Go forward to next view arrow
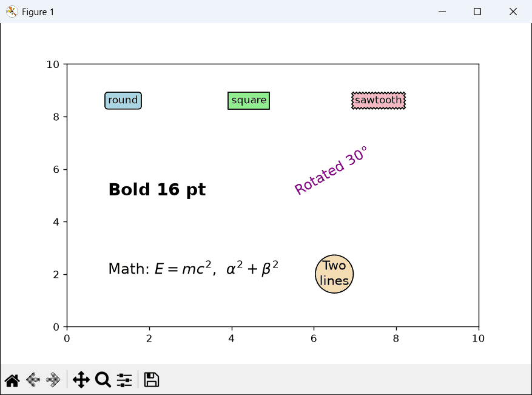The height and width of the screenshot is (395, 532). coord(53,380)
